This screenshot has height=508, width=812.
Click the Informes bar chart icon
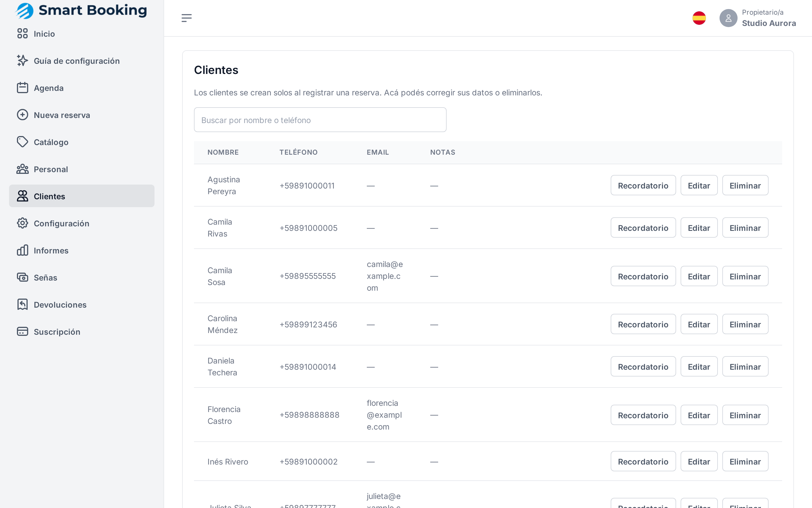tap(23, 250)
